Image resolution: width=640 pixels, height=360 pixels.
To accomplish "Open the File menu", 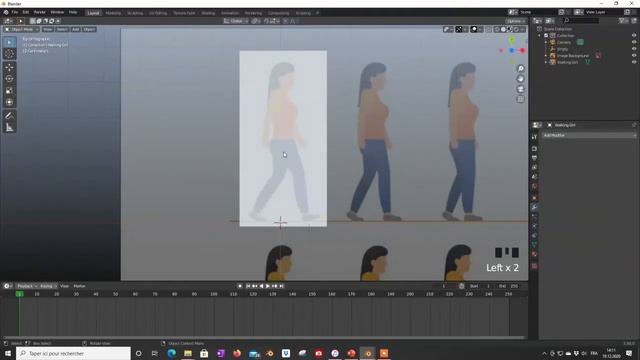I will pyautogui.click(x=15, y=13).
